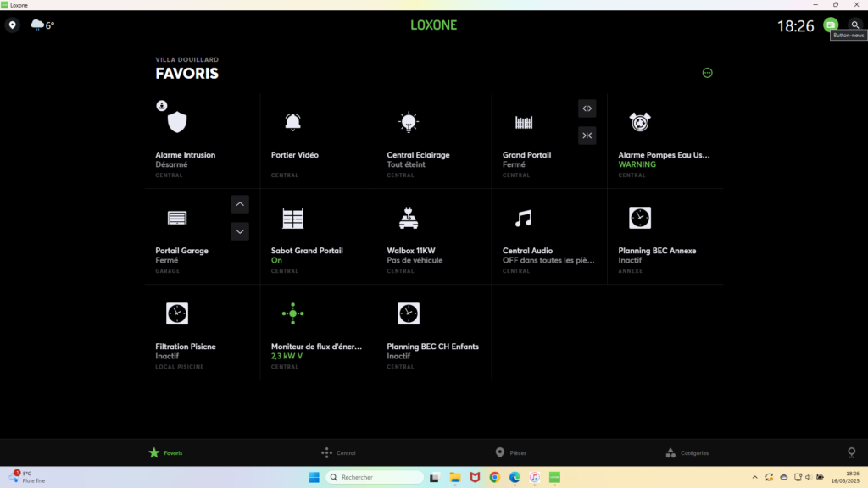Open the green three-dot Favoris options menu
The height and width of the screenshot is (488, 868).
pyautogui.click(x=708, y=73)
